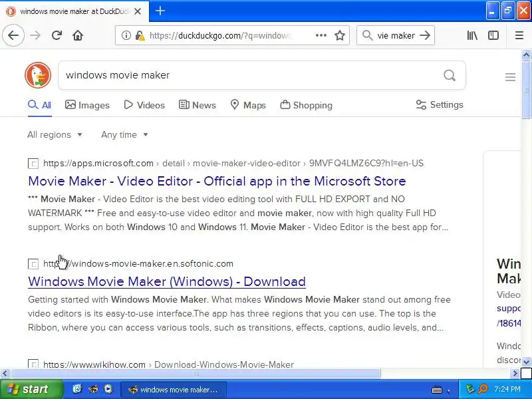
Task: Open the Firefox hamburger menu
Action: [x=519, y=35]
